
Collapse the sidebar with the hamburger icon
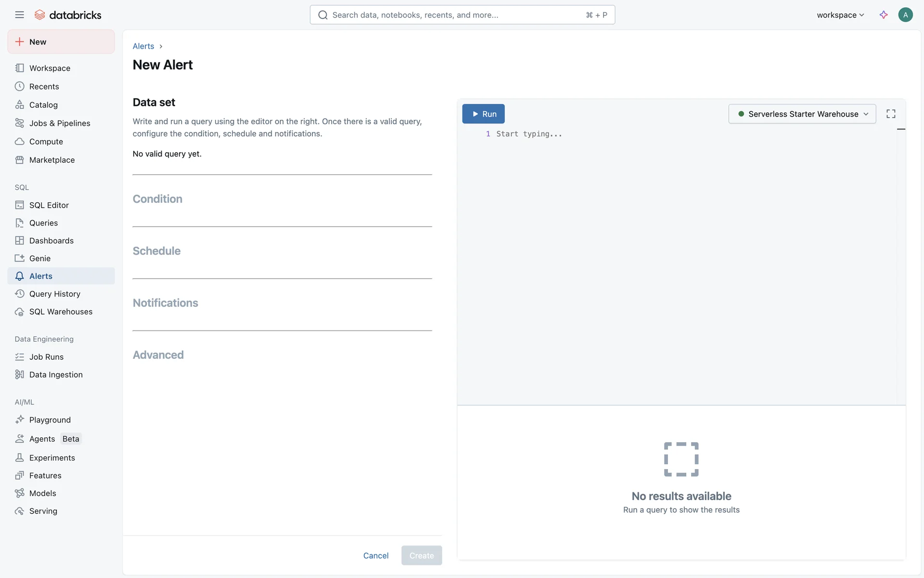[19, 15]
